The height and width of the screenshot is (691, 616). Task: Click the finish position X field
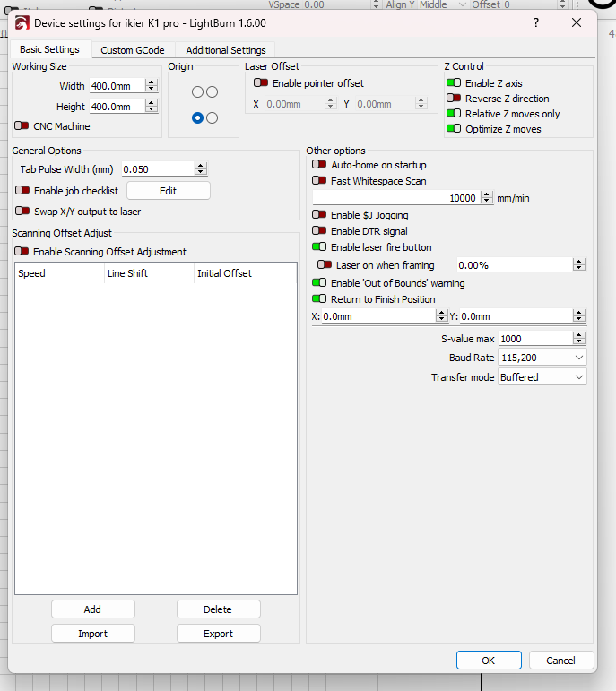click(x=378, y=316)
